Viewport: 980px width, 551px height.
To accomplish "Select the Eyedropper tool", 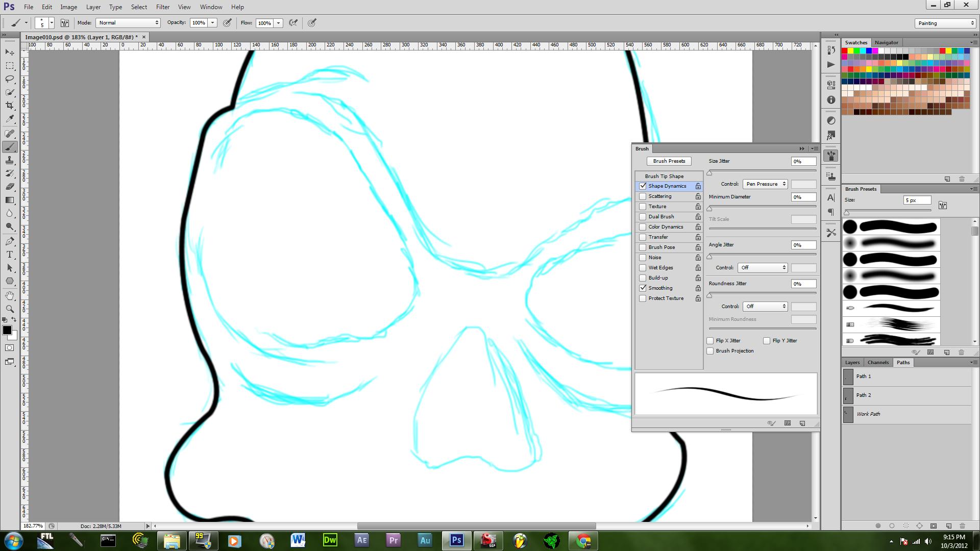I will (x=10, y=119).
